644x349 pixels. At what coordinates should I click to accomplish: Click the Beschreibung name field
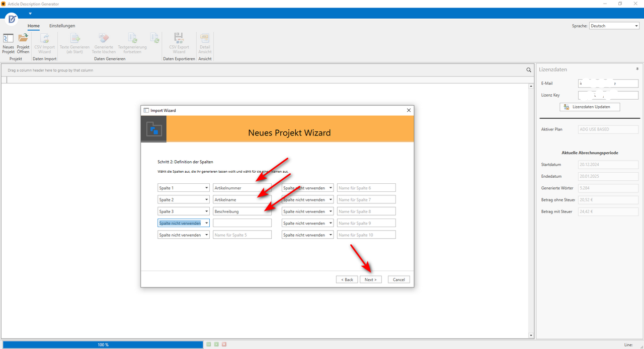click(x=242, y=212)
